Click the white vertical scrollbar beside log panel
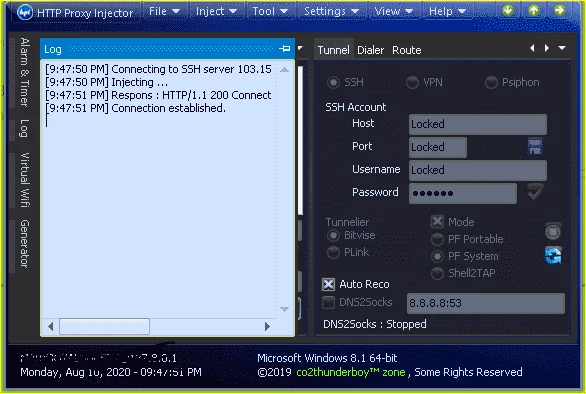Image resolution: width=586 pixels, height=394 pixels. point(300,141)
